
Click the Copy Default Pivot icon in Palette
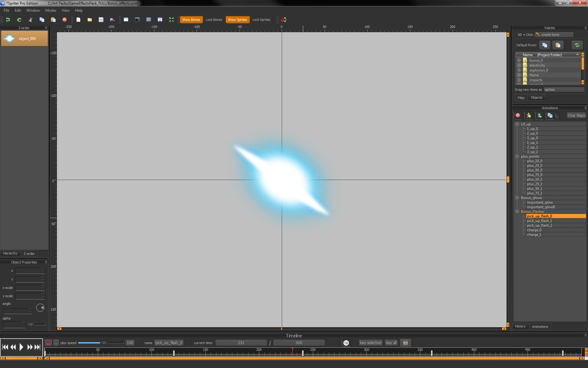pos(545,45)
